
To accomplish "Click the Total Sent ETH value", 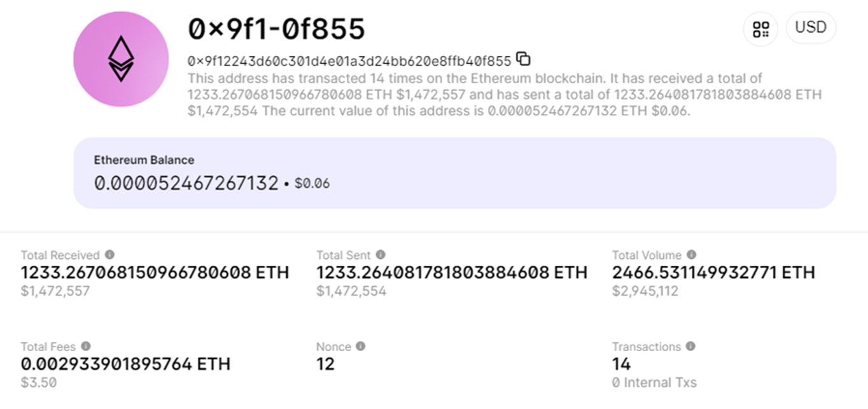I will (x=452, y=273).
